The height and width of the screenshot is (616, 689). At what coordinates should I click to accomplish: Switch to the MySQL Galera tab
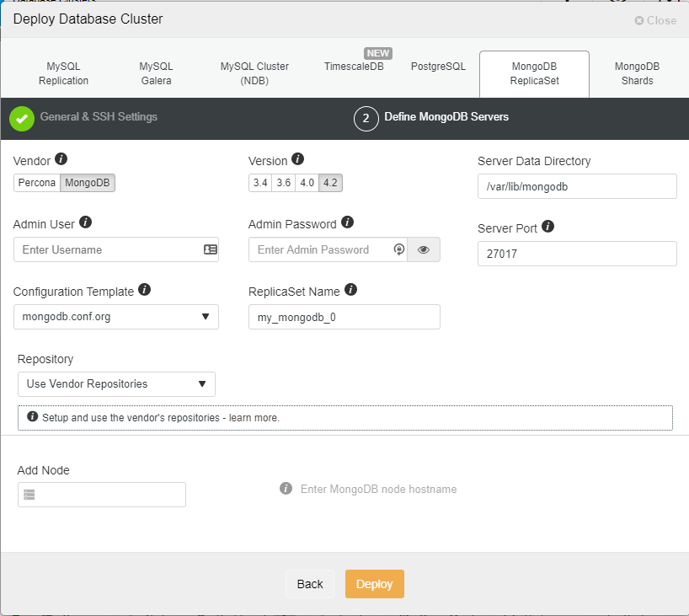pyautogui.click(x=156, y=73)
